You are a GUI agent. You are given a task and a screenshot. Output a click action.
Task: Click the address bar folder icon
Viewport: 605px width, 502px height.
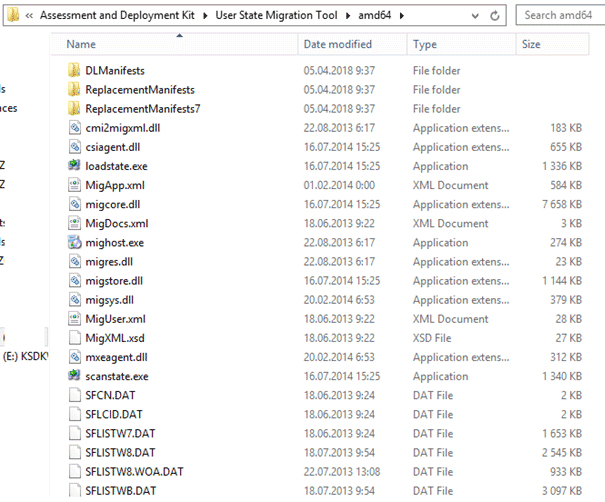coord(13,15)
